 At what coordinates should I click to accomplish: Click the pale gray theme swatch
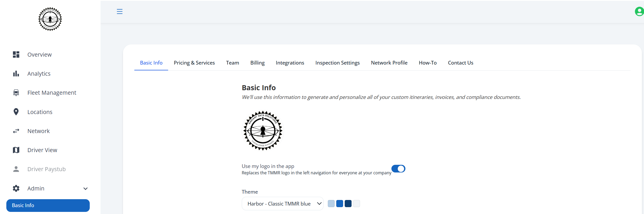pyautogui.click(x=357, y=204)
